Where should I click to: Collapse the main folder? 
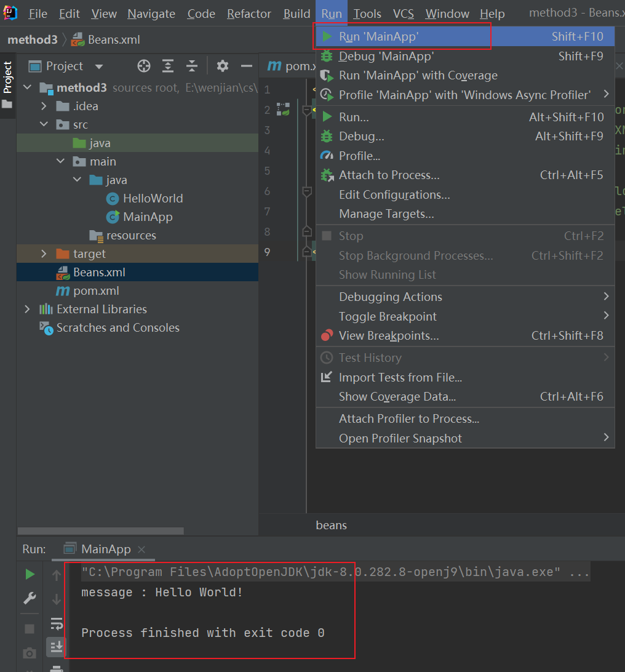(x=60, y=161)
